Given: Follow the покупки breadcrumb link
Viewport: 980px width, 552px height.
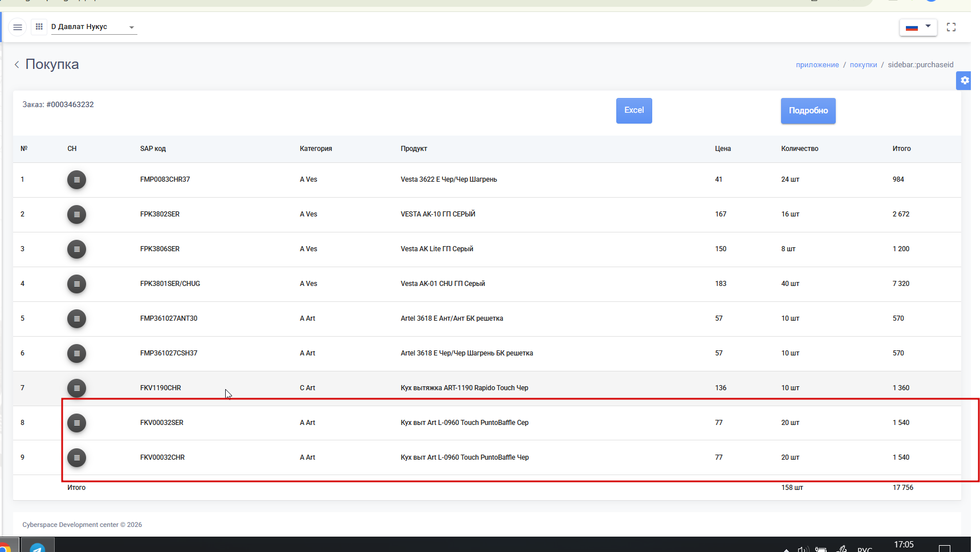Looking at the screenshot, I should click(x=863, y=65).
